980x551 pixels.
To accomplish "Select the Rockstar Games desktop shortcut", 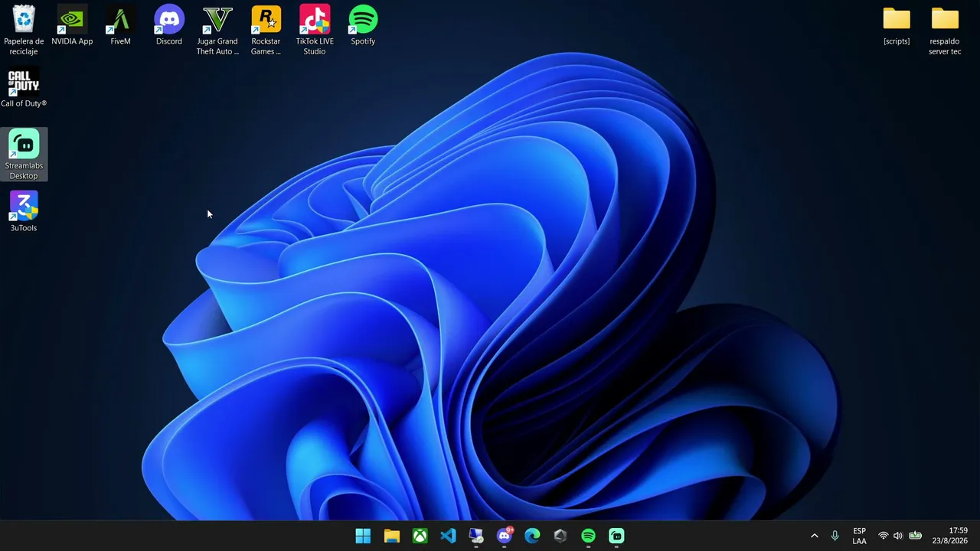I will [266, 31].
